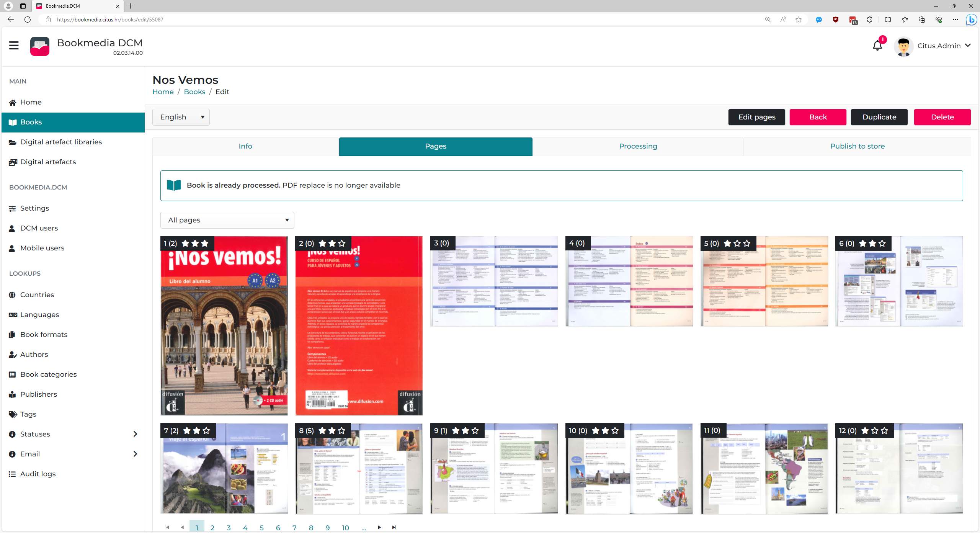Screen dimensions: 980x533
Task: Click browser favorites star icon
Action: point(799,20)
